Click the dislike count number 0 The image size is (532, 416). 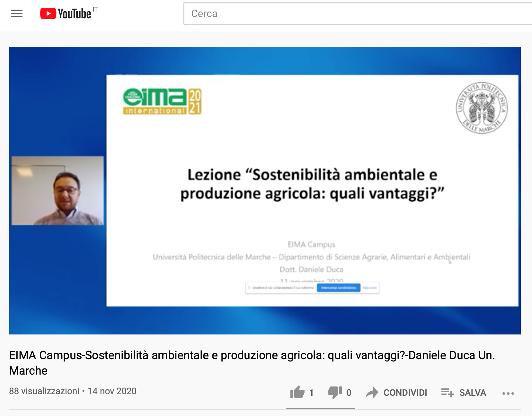coord(349,393)
